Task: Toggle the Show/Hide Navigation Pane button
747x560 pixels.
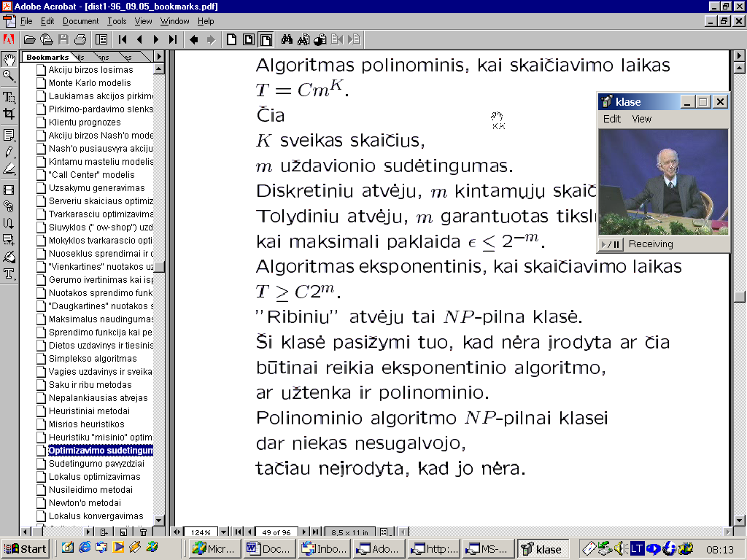Action: tap(101, 39)
